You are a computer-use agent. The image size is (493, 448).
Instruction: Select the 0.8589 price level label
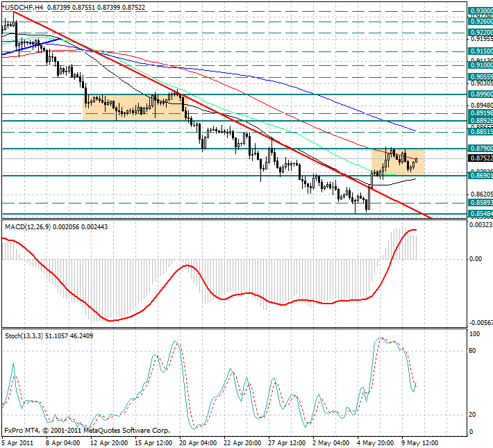pos(481,203)
